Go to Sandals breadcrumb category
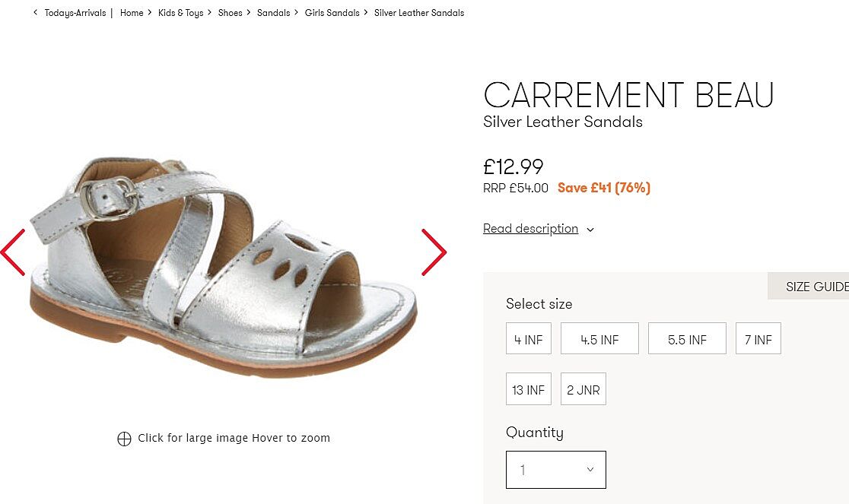The width and height of the screenshot is (849, 504). tap(273, 13)
